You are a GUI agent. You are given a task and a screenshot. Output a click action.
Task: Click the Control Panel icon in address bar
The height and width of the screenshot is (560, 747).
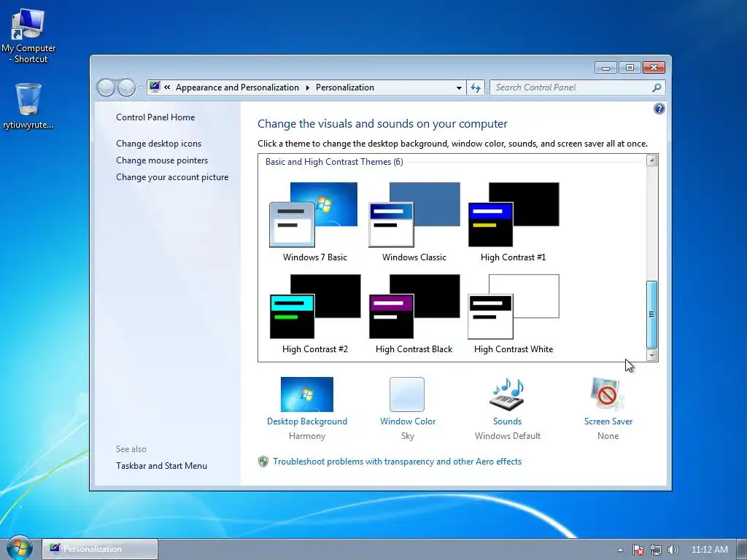tap(155, 87)
